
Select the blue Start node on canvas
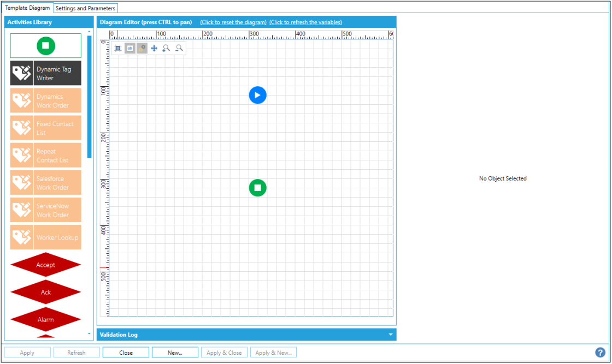click(x=257, y=95)
